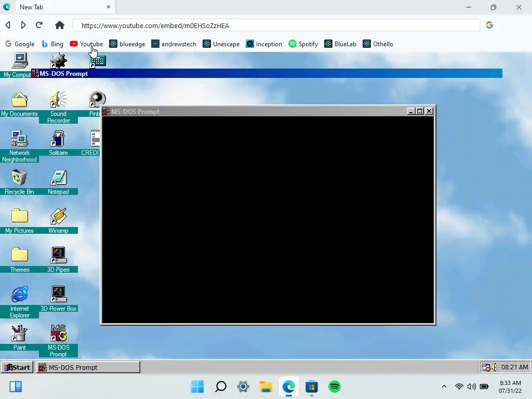This screenshot has height=399, width=532.
Task: Open Windows 11 taskbar search
Action: 220,387
